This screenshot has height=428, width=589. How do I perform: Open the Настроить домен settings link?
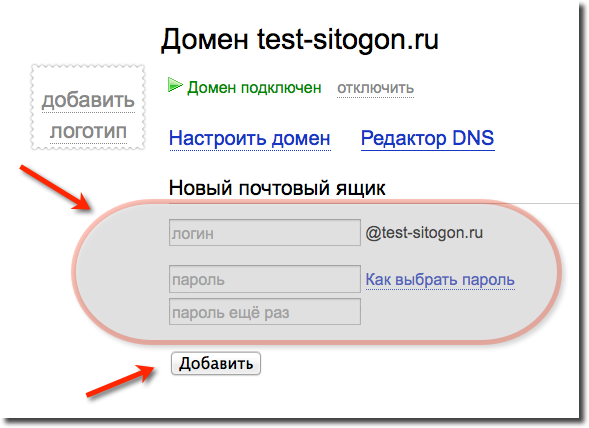click(x=250, y=138)
